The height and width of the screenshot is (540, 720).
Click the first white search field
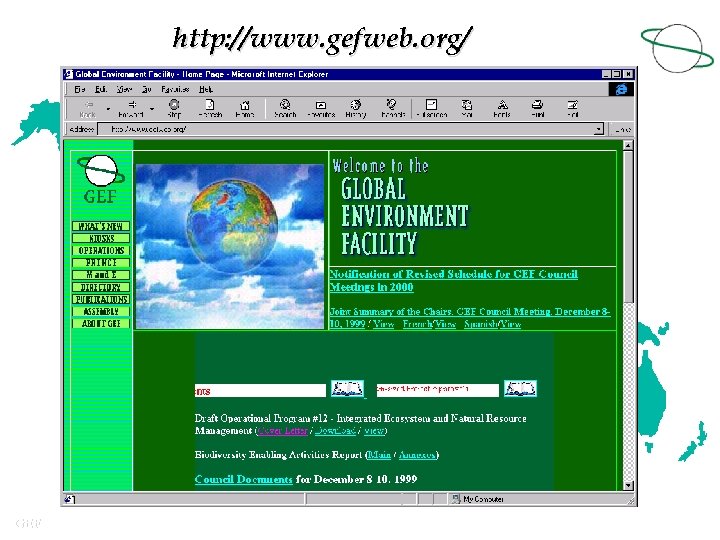pos(260,390)
